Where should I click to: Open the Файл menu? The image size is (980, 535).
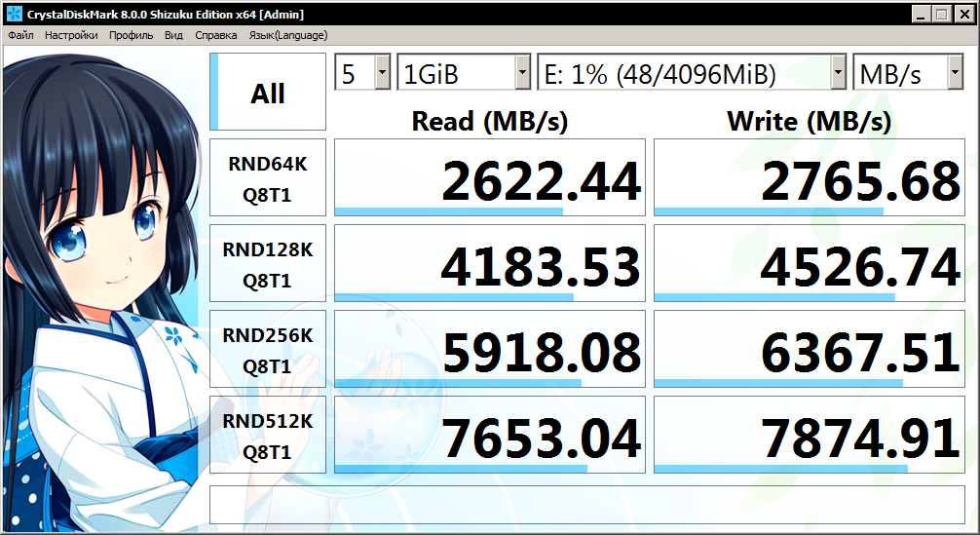click(20, 35)
